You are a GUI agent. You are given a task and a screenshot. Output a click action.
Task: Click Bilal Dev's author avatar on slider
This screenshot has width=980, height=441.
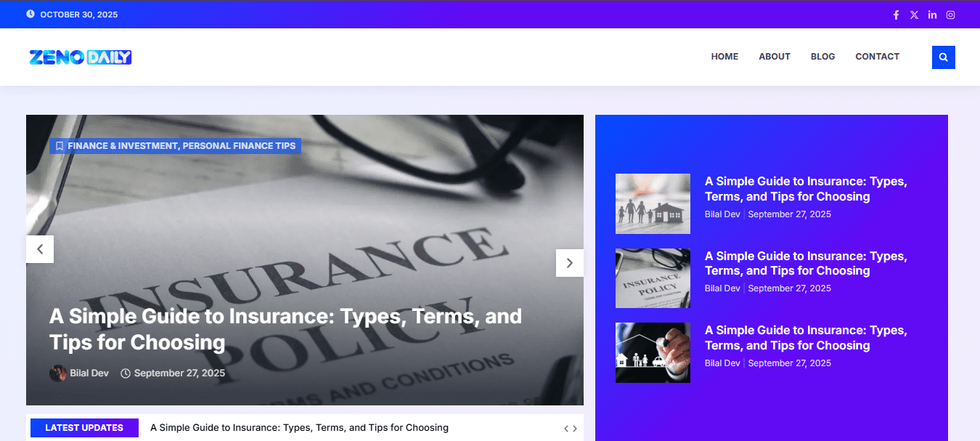tap(58, 373)
